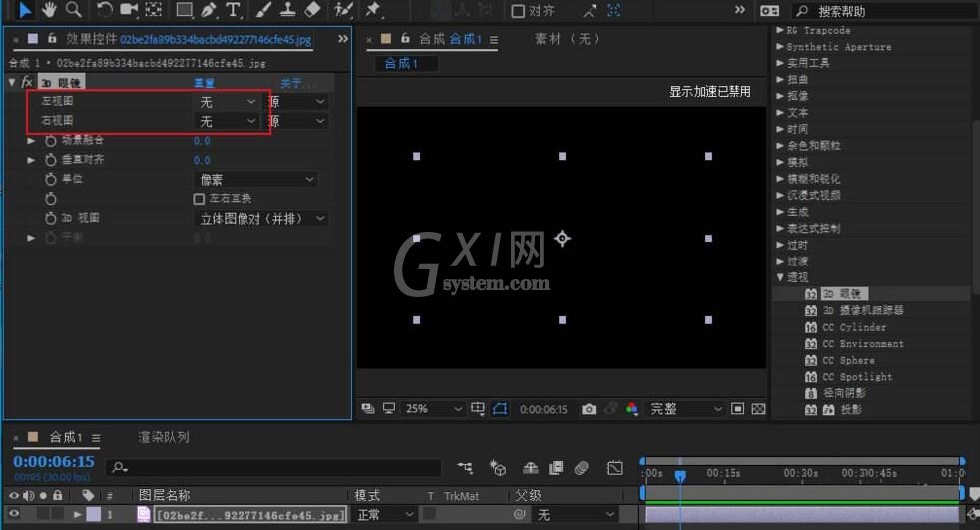The width and height of the screenshot is (980, 530).
Task: Click the 0:00:06:15 timeline timecode
Action: click(54, 462)
